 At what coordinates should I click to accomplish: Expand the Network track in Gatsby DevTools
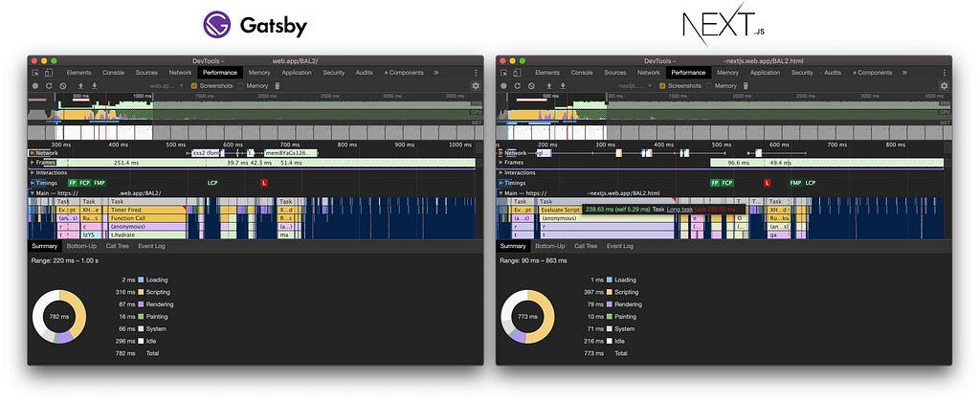point(32,152)
